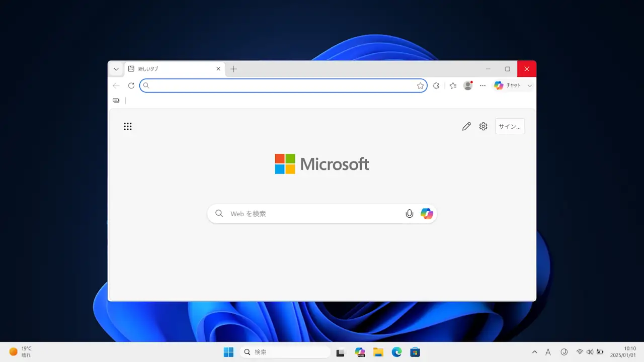
Task: Open the Wi-Fi network icon
Action: pyautogui.click(x=580, y=352)
